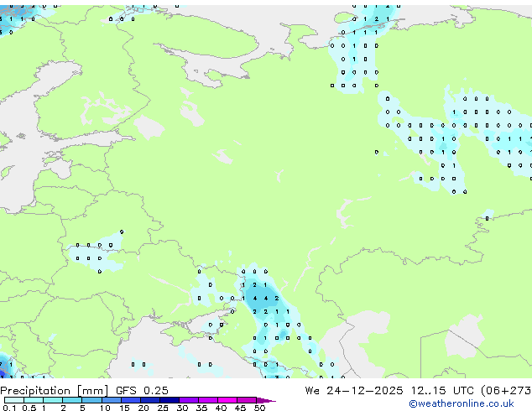Select legend swatch for 20 to 25 mm

point(149,400)
